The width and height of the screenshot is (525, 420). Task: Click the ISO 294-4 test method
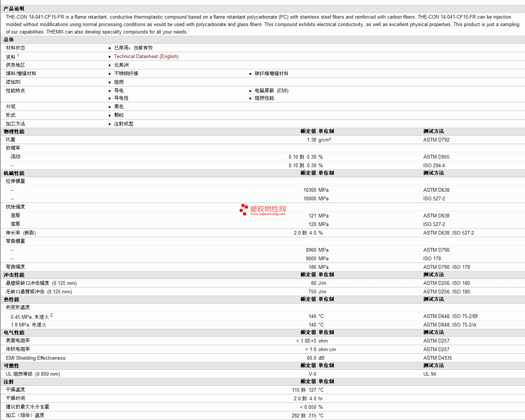[x=434, y=166]
